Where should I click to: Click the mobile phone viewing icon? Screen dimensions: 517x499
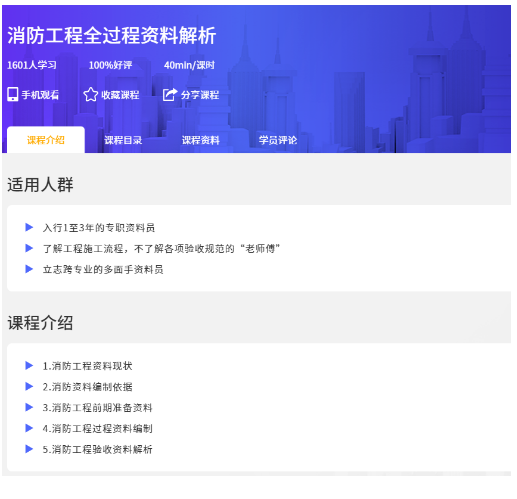[13, 94]
